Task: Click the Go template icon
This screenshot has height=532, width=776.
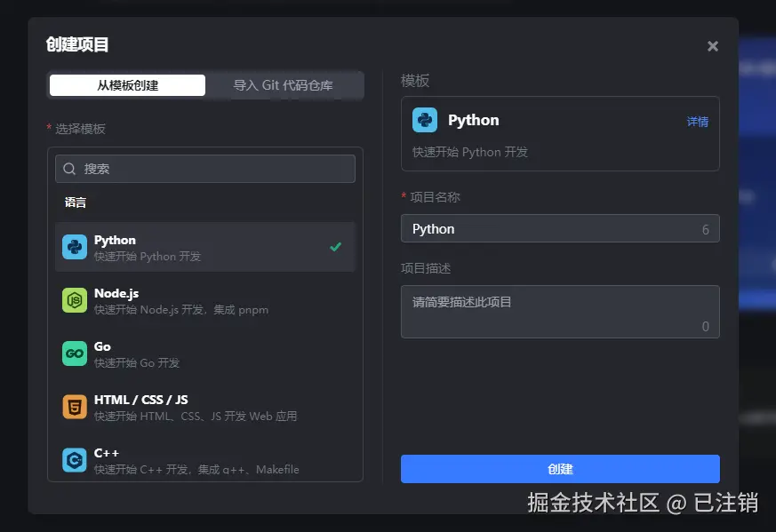Action: point(75,353)
